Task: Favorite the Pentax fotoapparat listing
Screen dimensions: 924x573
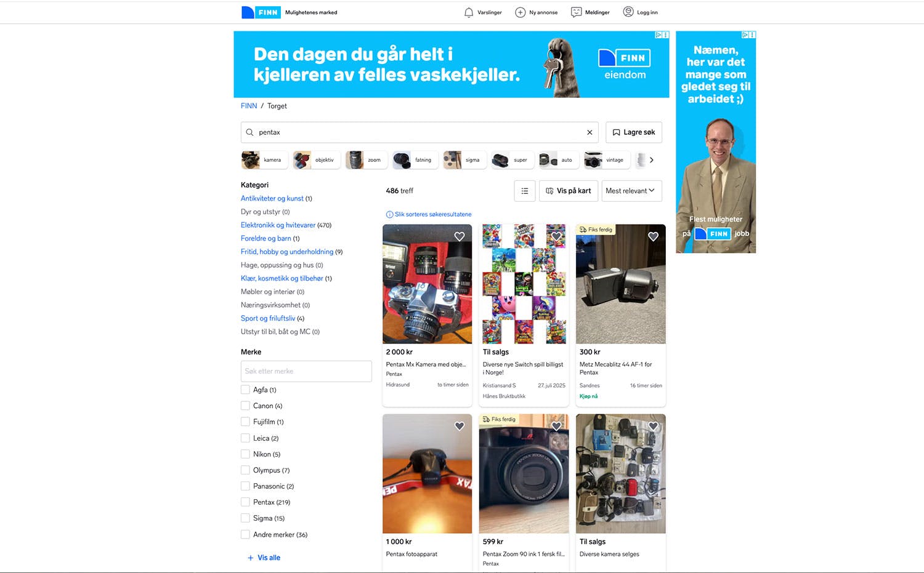Action: (x=460, y=426)
